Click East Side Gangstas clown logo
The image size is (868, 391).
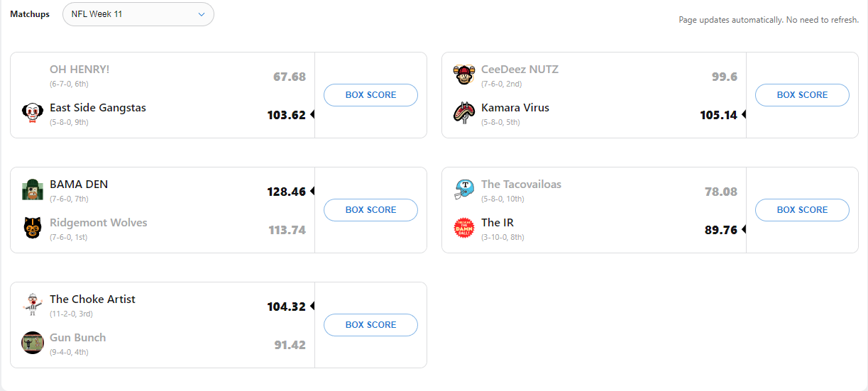tap(33, 113)
